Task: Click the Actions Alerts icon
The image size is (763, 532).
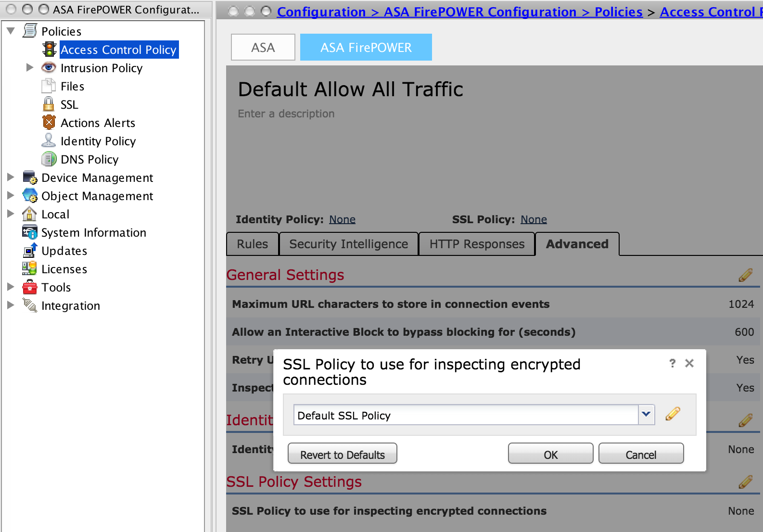Action: (49, 122)
